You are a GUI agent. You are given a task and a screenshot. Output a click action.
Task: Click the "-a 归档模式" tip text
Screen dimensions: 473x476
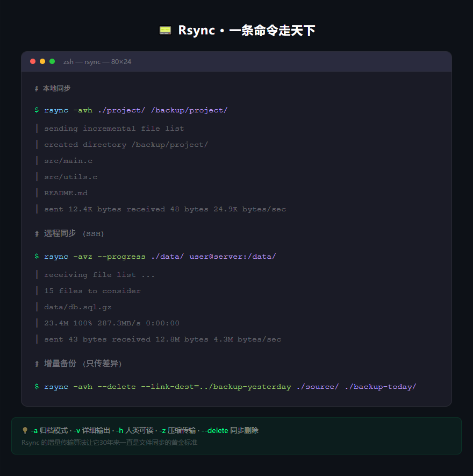tap(49, 430)
